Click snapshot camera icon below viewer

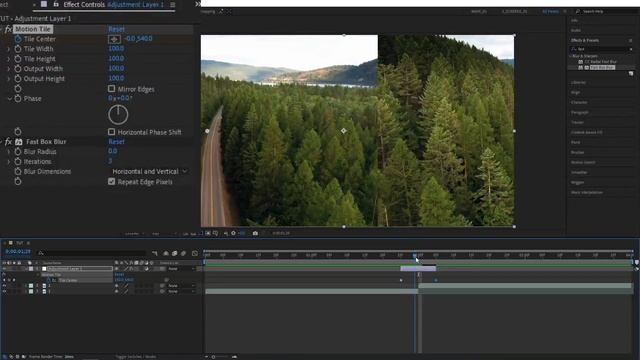(255, 233)
